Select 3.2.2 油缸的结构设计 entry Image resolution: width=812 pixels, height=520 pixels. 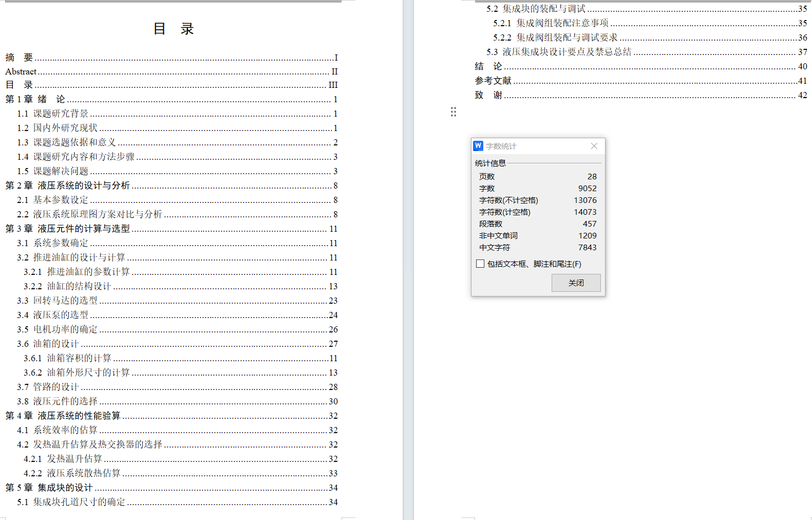click(x=181, y=286)
